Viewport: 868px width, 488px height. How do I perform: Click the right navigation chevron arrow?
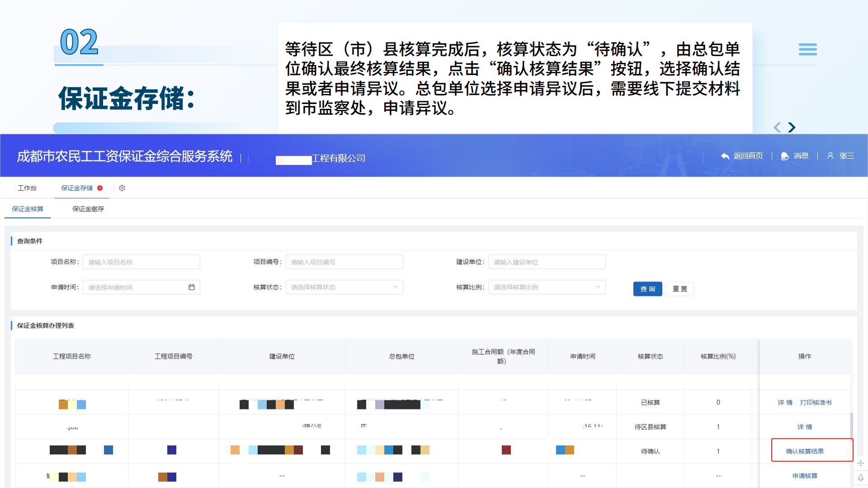coord(791,127)
